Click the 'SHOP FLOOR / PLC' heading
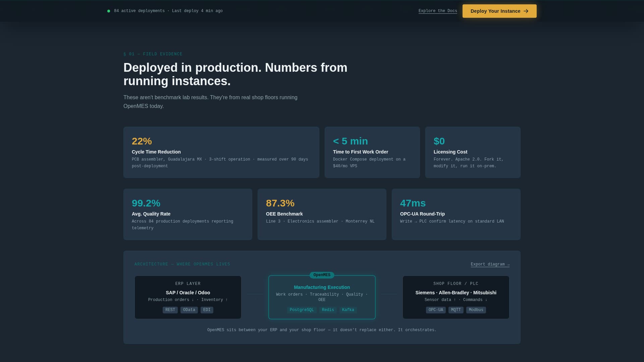This screenshot has width=644, height=362. [456, 284]
